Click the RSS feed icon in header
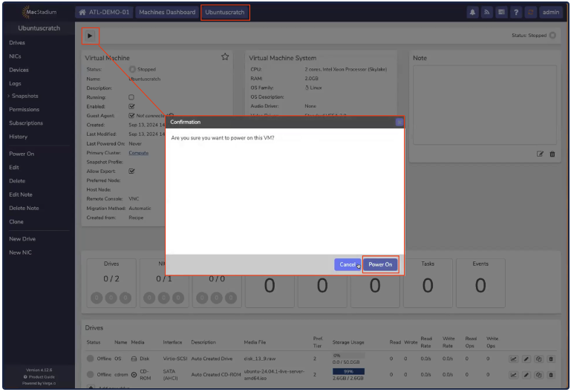571x392 pixels. (487, 12)
